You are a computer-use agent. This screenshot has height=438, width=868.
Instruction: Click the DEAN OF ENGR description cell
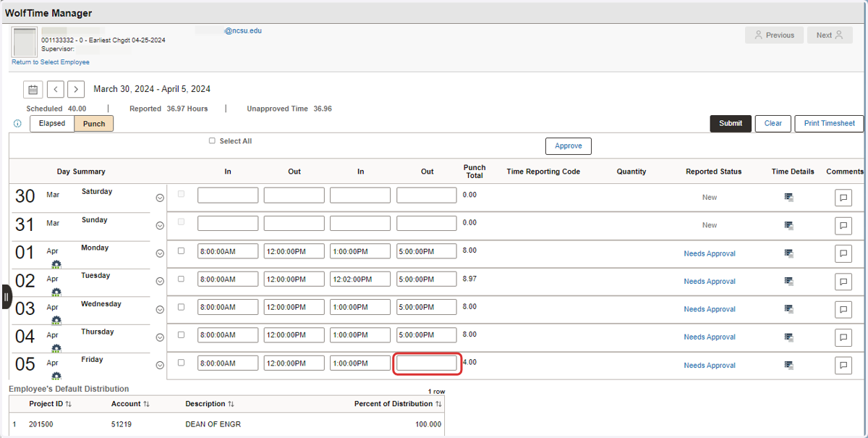click(x=213, y=424)
